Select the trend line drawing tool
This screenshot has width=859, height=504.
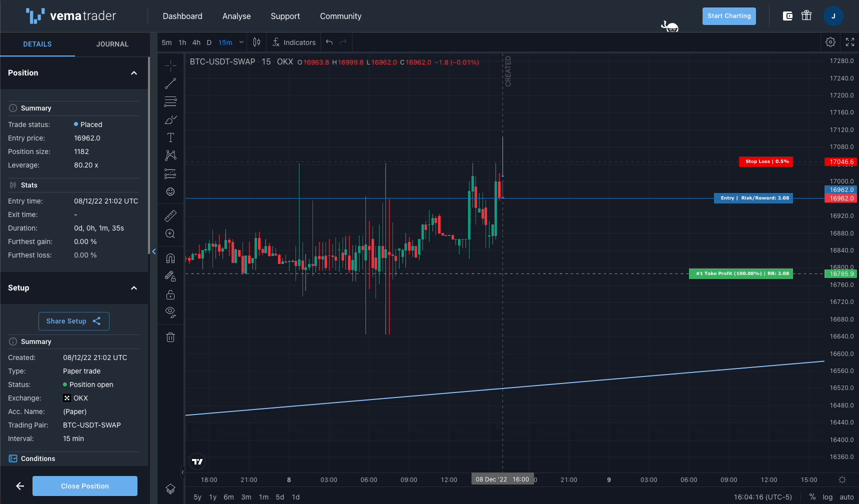pyautogui.click(x=170, y=83)
